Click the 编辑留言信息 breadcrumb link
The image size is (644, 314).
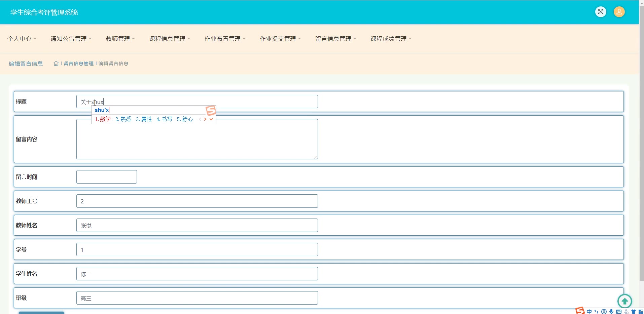[113, 64]
